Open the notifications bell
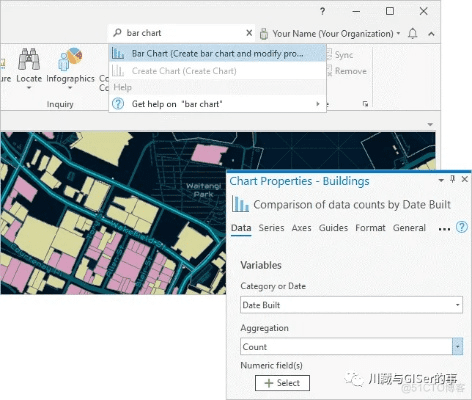Viewport: 472px width, 400px height. [x=413, y=34]
